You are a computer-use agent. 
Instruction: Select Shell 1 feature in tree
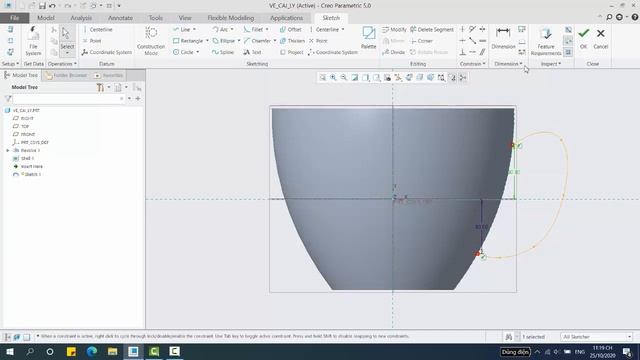click(x=24, y=158)
